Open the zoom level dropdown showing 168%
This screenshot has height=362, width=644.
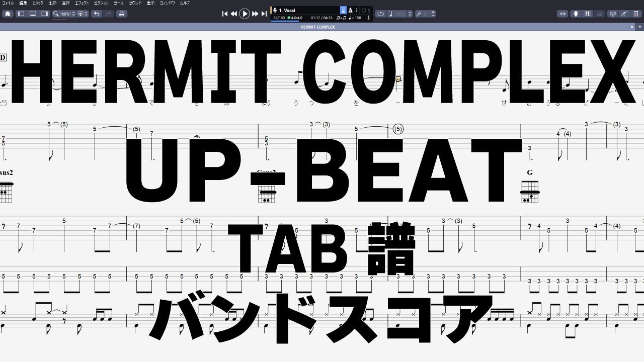click(x=64, y=14)
